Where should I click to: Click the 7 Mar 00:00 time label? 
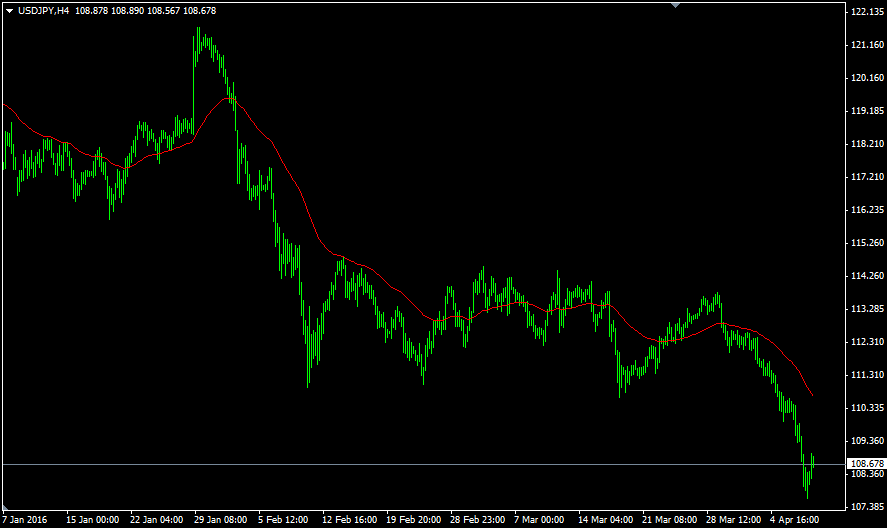click(x=539, y=520)
